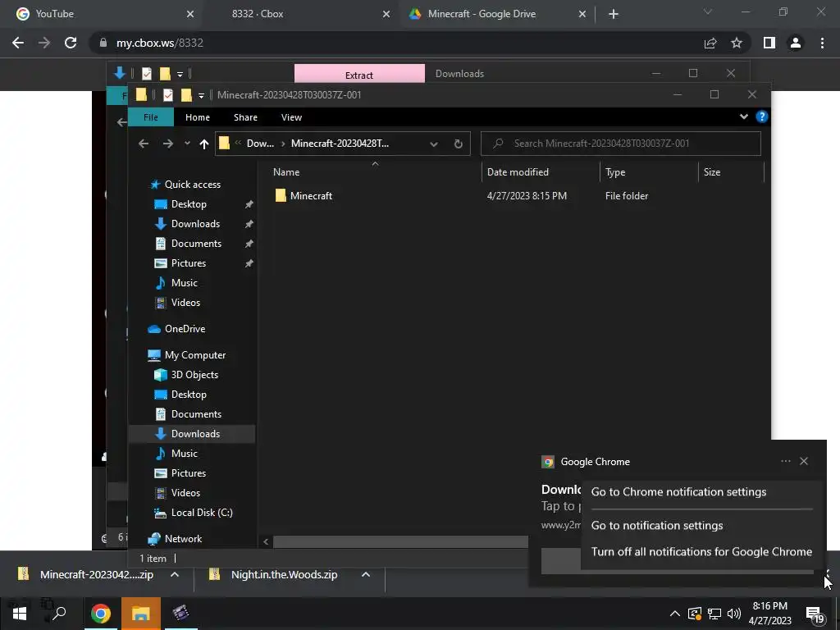Click Properties icon in quick access toolbar
This screenshot has height=630, width=840.
pos(167,95)
